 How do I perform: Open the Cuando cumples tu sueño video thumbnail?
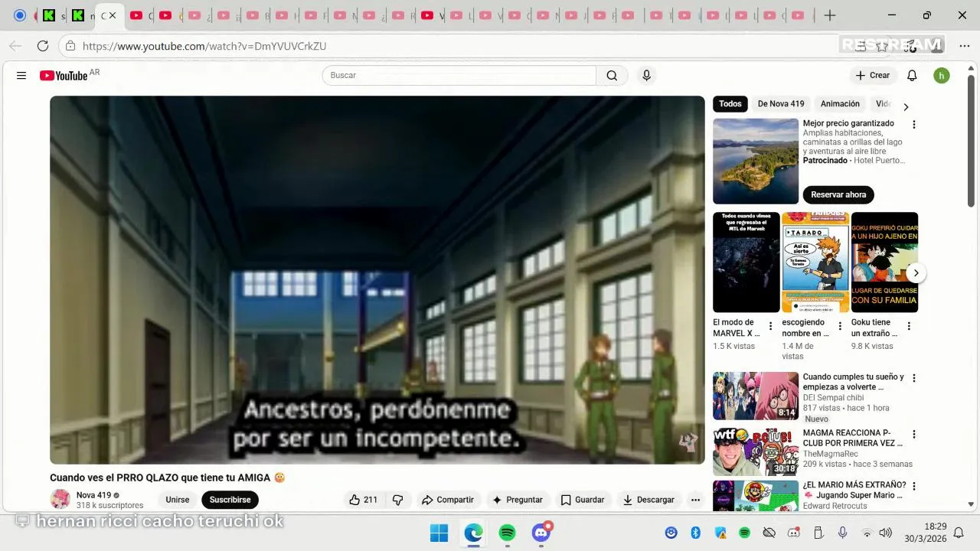click(x=756, y=396)
